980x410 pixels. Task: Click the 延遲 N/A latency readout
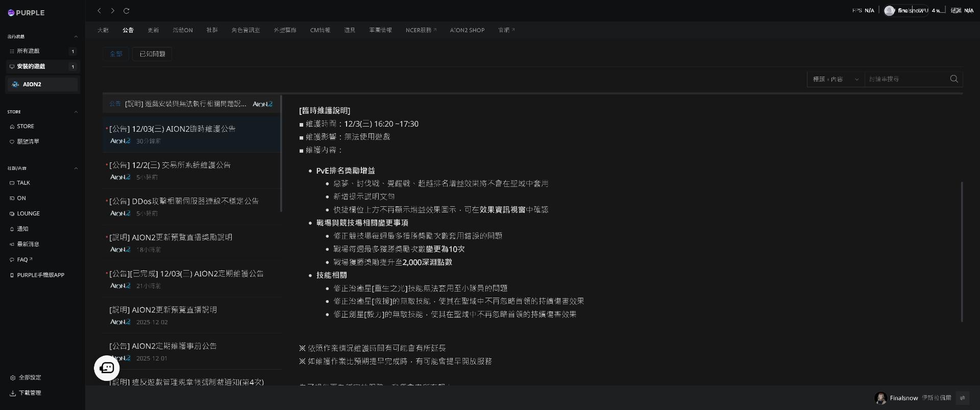pos(962,11)
